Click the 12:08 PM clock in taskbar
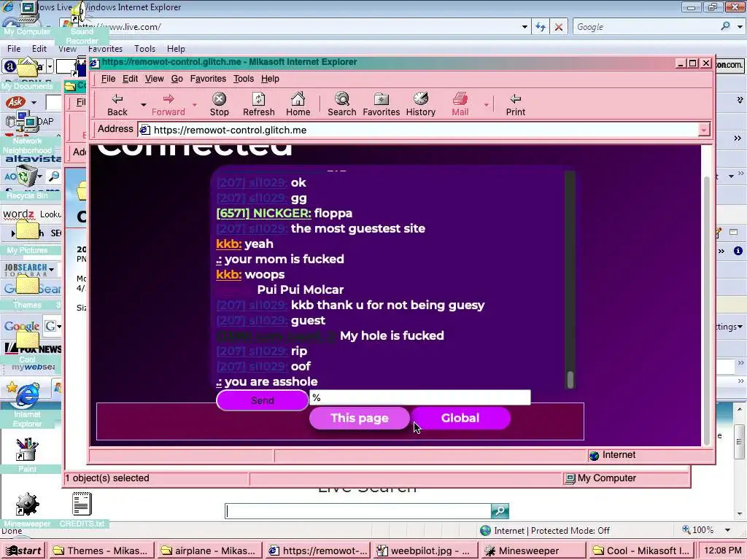 [x=722, y=551]
